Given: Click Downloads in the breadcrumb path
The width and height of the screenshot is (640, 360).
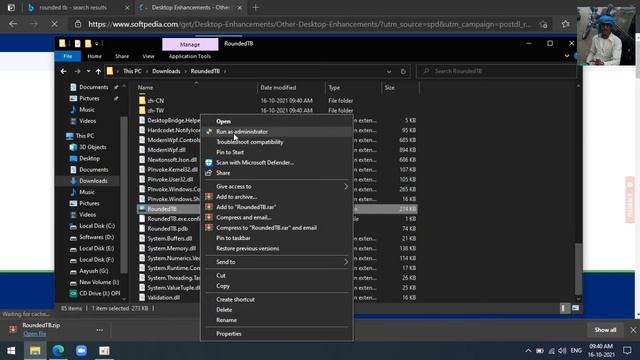Looking at the screenshot, I should pos(166,71).
